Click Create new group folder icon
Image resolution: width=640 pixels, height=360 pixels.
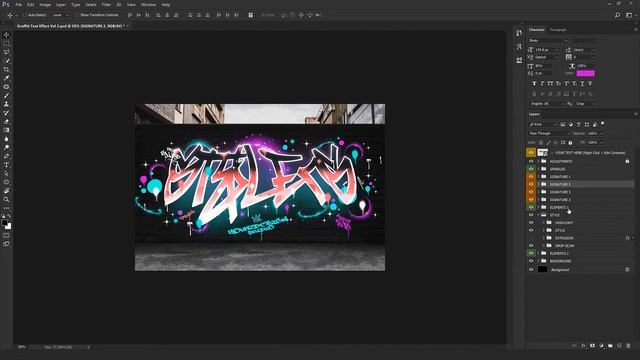click(610, 346)
